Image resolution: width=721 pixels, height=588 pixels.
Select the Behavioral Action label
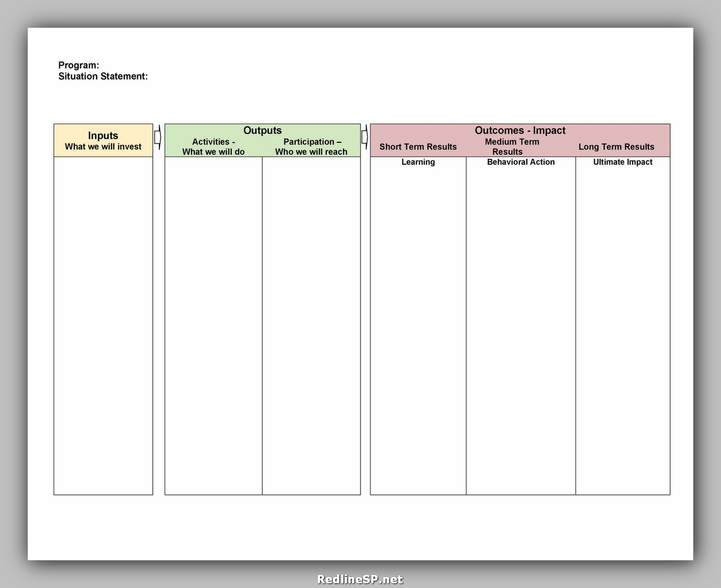[x=520, y=162]
